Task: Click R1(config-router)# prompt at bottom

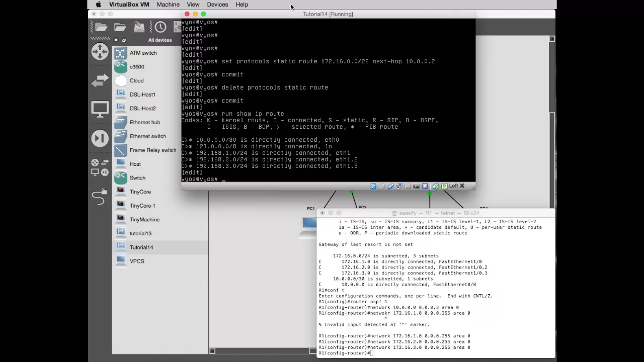Action: tap(345, 353)
